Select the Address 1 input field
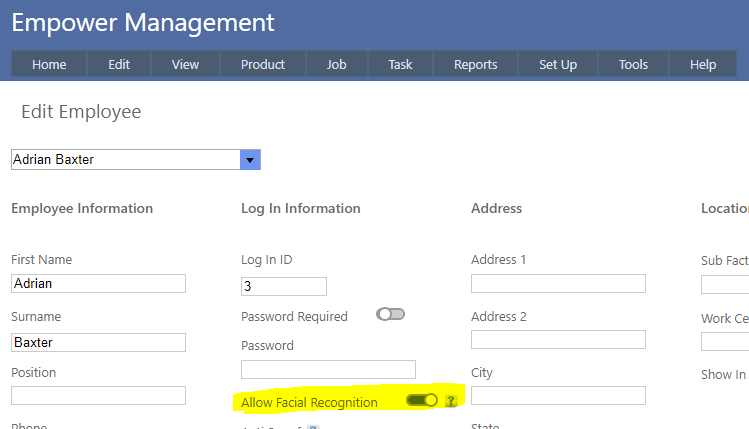The width and height of the screenshot is (749, 429). pos(558,283)
